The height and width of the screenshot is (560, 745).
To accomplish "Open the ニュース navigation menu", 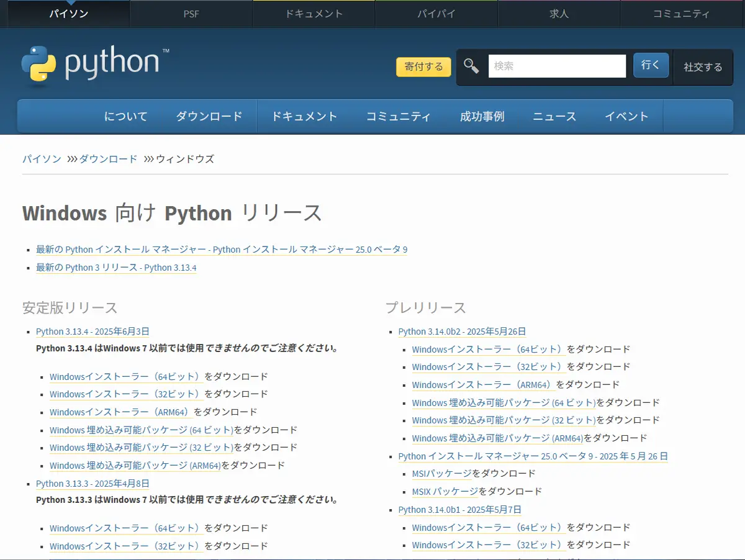I will (x=554, y=116).
